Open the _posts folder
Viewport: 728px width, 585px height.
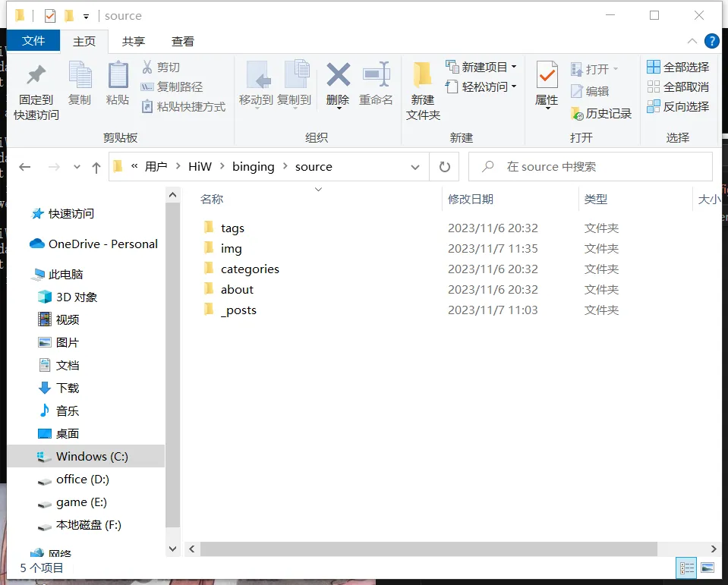tap(238, 310)
